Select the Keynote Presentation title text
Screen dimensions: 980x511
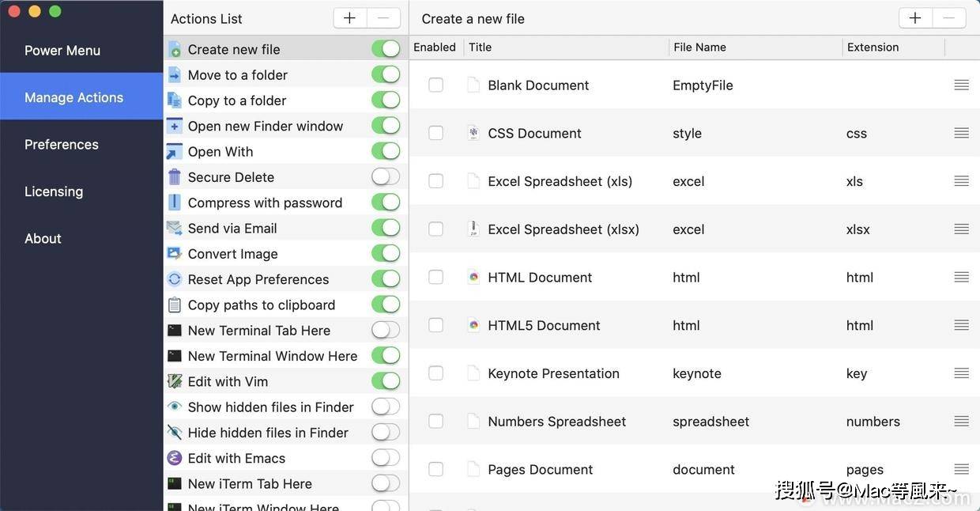553,373
